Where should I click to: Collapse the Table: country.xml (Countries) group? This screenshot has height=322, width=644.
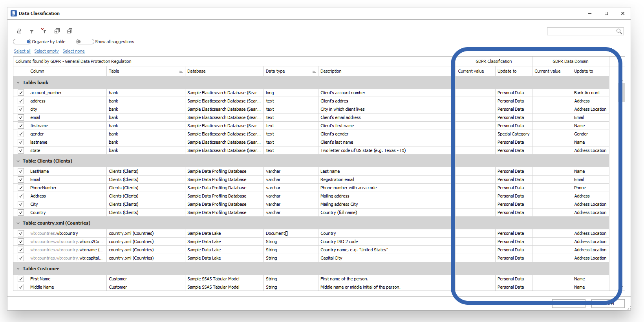[x=18, y=223]
